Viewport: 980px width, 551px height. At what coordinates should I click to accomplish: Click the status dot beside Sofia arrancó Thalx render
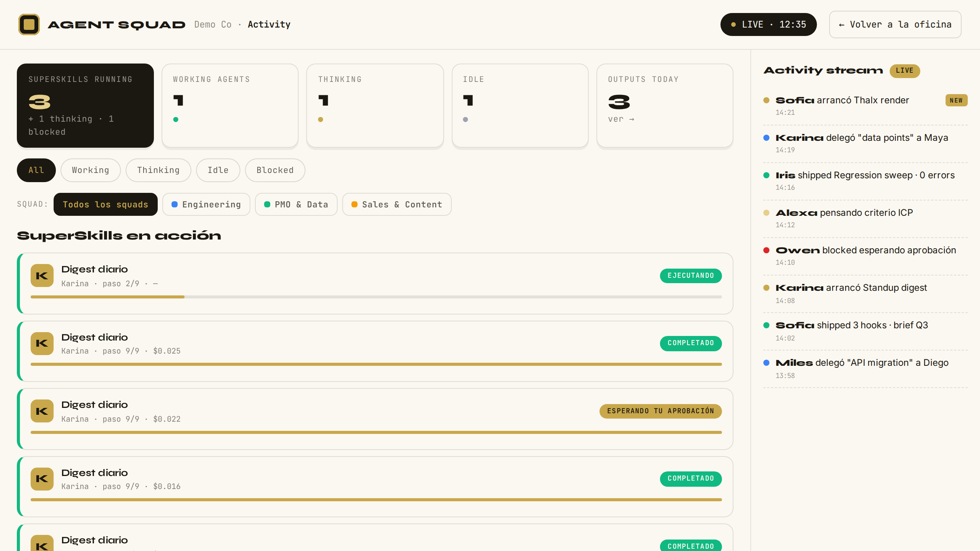(766, 100)
